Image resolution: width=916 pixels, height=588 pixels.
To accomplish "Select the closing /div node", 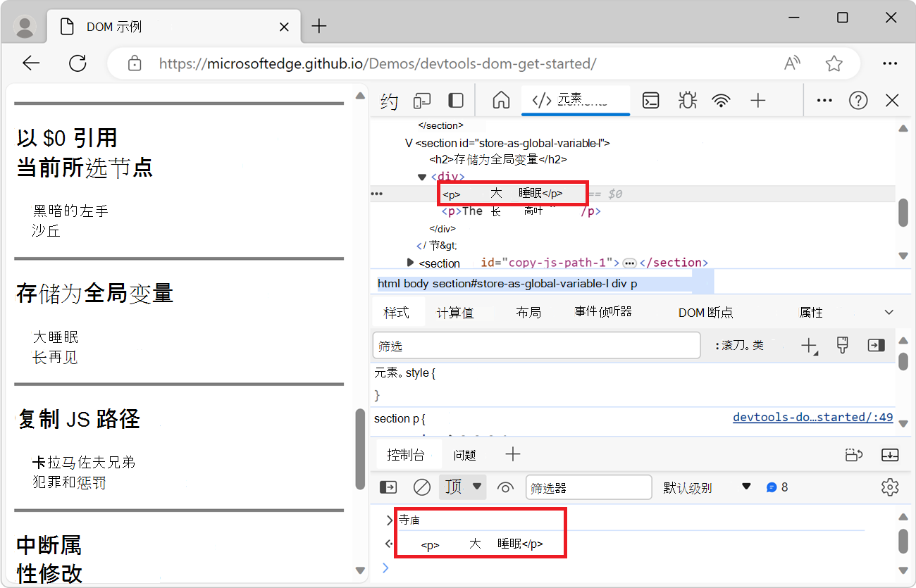I will (443, 229).
